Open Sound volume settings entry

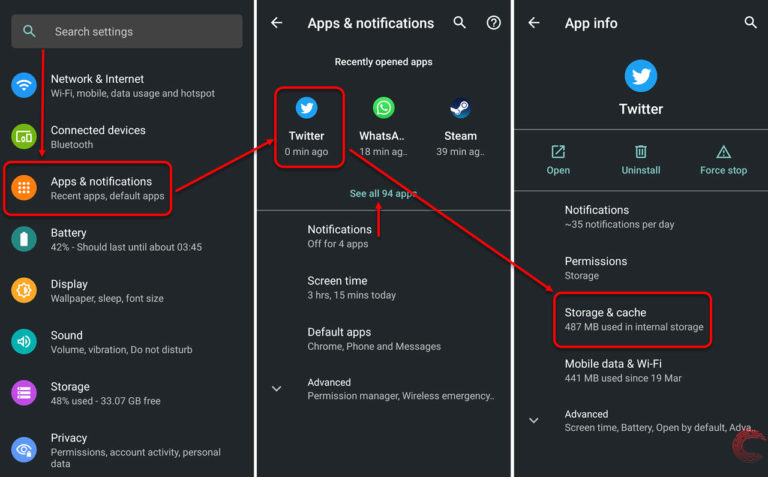coord(121,342)
